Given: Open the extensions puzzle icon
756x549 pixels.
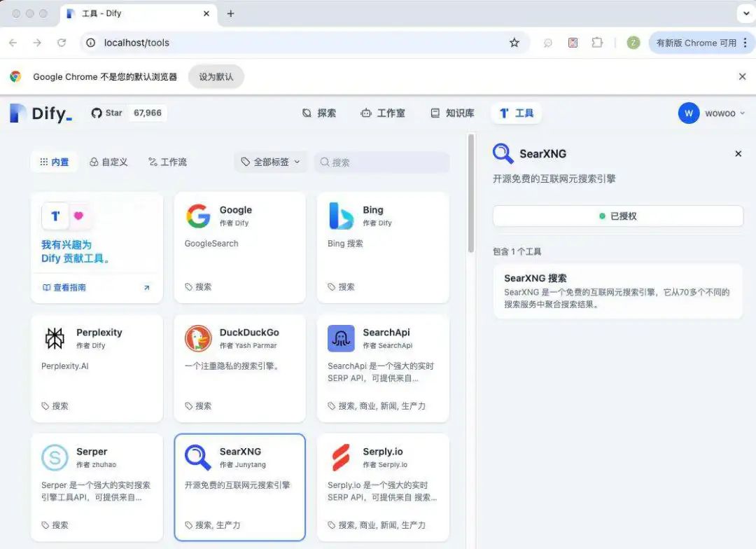Looking at the screenshot, I should [x=597, y=43].
